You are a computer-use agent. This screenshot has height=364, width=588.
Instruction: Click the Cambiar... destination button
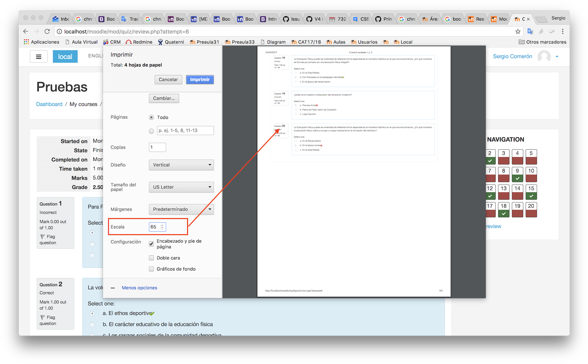(x=164, y=98)
